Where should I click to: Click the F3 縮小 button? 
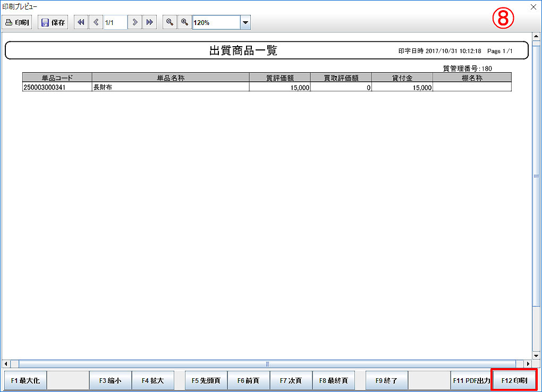pos(110,380)
